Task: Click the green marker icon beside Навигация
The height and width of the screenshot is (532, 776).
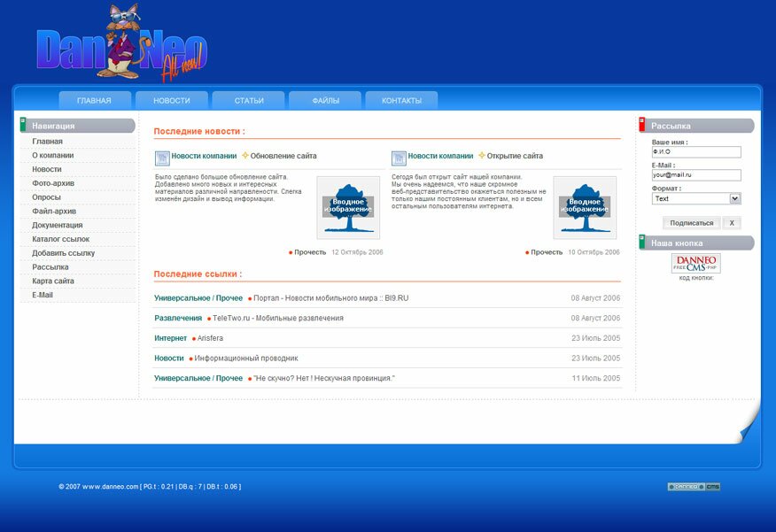Action: [23, 126]
